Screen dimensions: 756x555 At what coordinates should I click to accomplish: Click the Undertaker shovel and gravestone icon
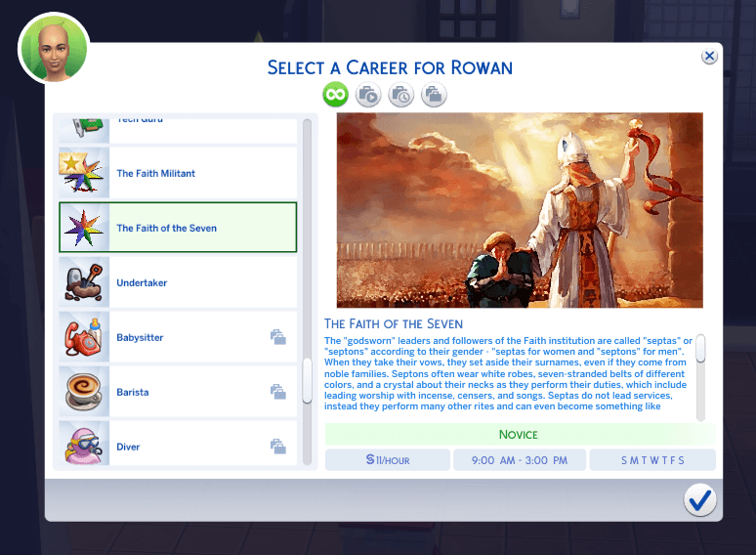pos(84,282)
